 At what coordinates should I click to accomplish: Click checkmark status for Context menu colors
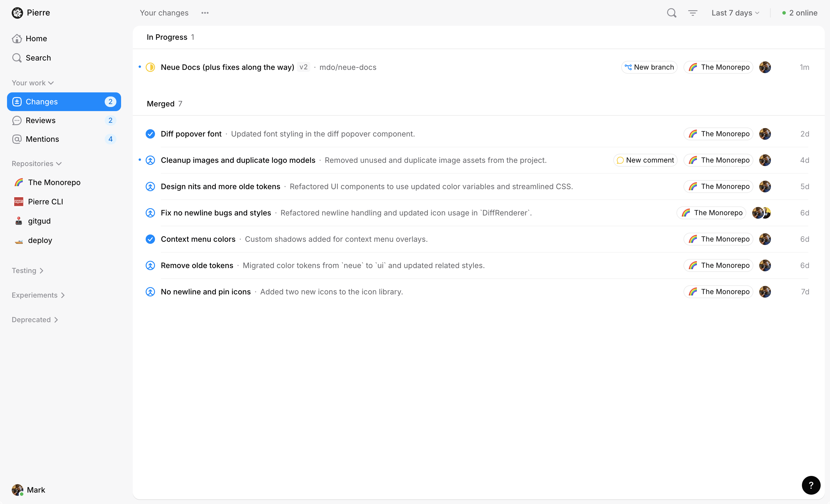point(150,239)
